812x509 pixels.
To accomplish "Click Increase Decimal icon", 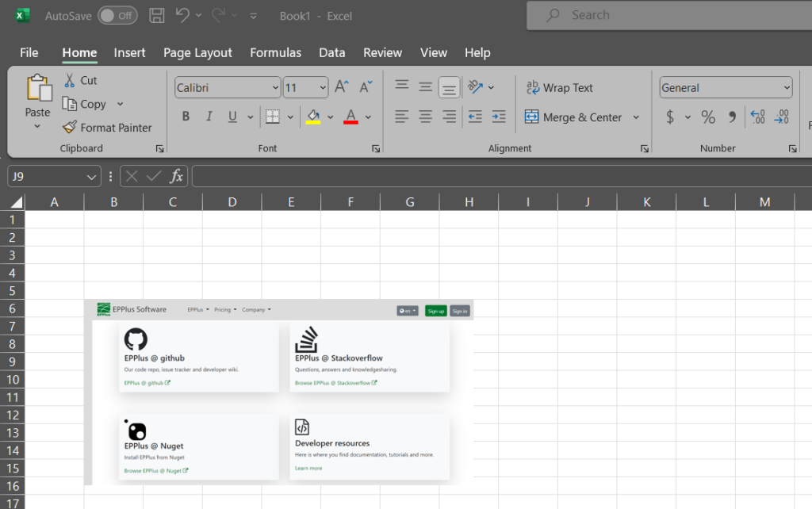I will point(757,117).
